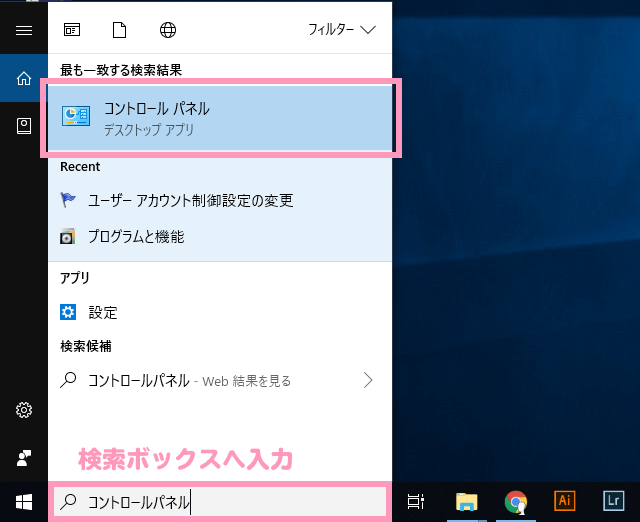Open the hamburger menu in search sidebar
The width and height of the screenshot is (640, 522).
coord(24,30)
